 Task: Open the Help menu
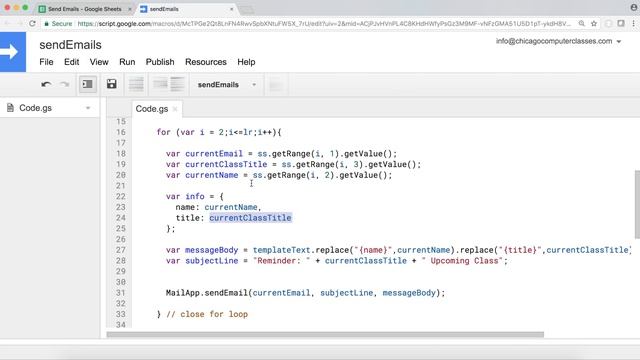(246, 62)
